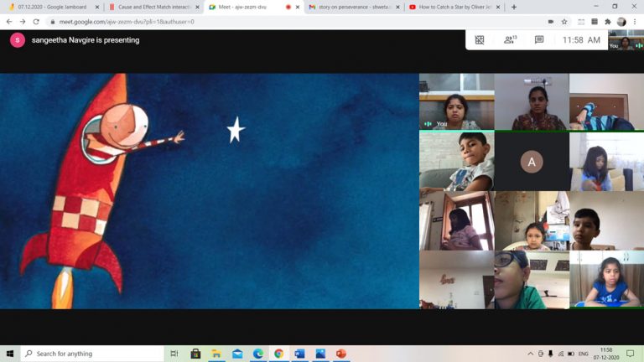Screen dimensions: 644x362
Task: Open Mail app from taskbar
Action: pyautogui.click(x=237, y=354)
